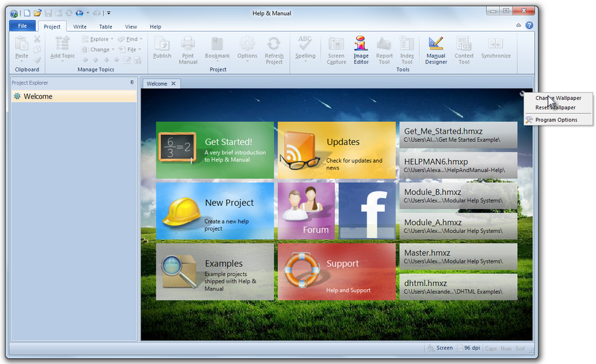The height and width of the screenshot is (364, 596).
Task: Click the Paste icon in Clipboard
Action: tap(22, 44)
